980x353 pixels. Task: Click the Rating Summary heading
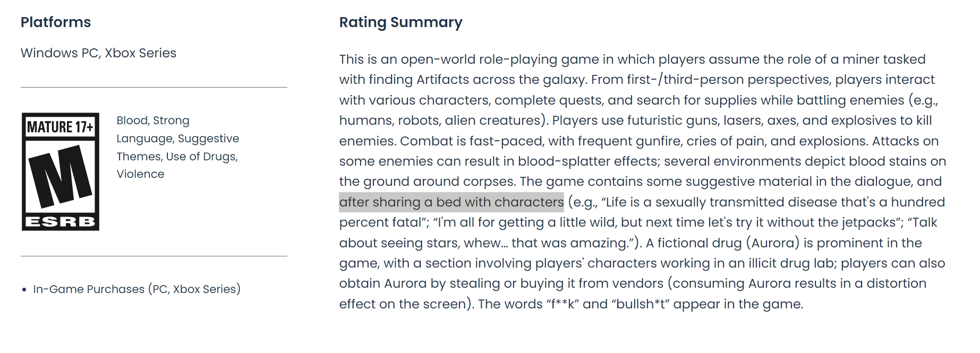[x=400, y=22]
